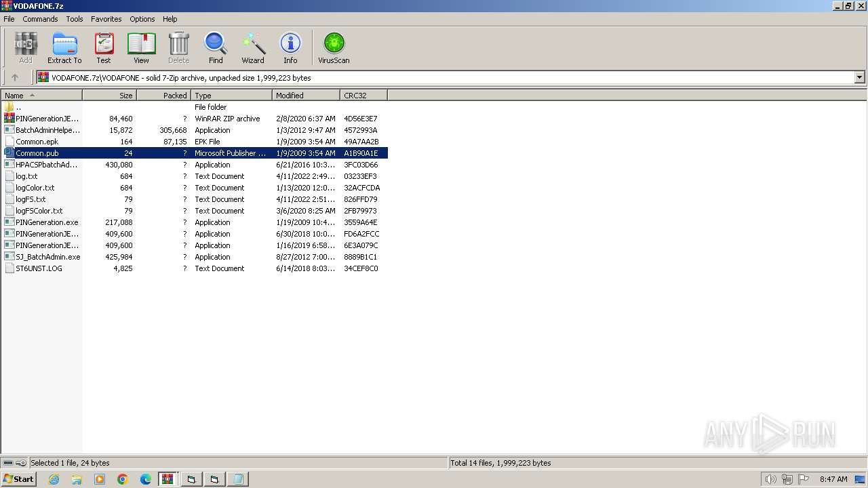Click the SJ_BatchAdmin.exe application icon
Screen dimensions: 868x488
click(x=9, y=257)
